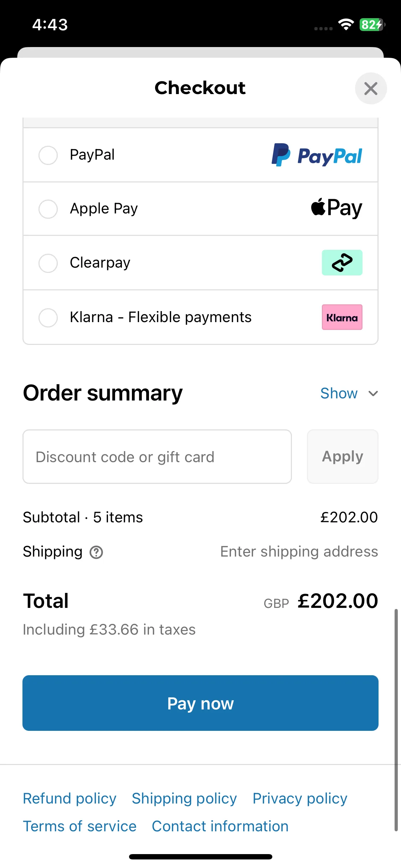Click the Clearpay green logo icon
The image size is (401, 868).
click(342, 263)
